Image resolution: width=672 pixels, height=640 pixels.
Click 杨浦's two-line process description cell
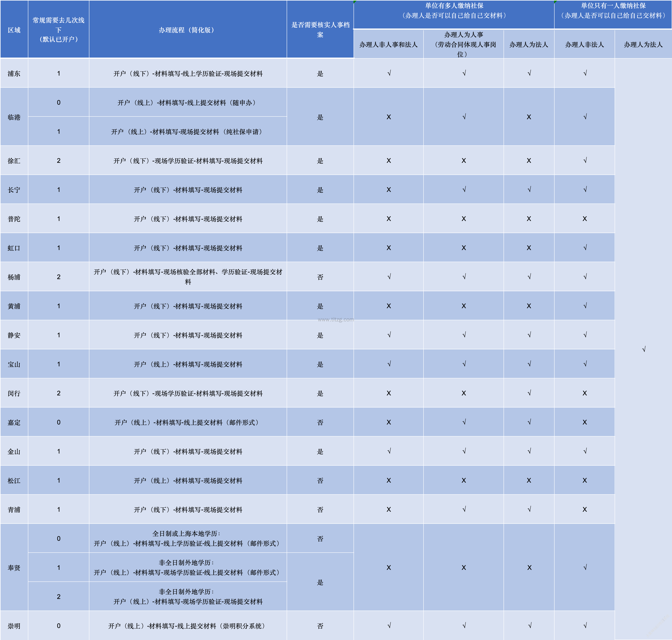tap(188, 277)
